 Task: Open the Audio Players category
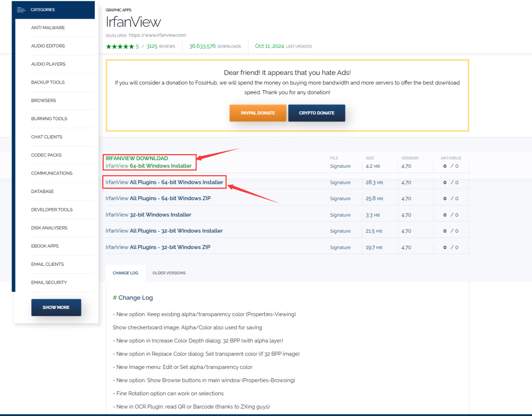(48, 64)
